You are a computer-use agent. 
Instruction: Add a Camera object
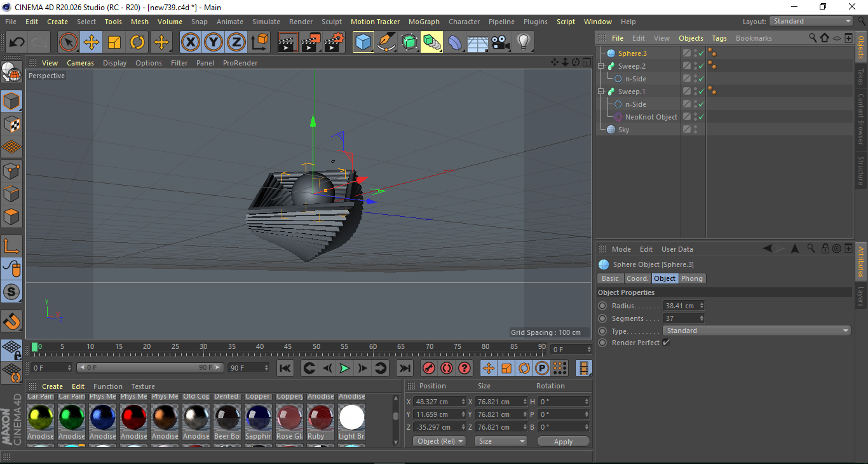[x=500, y=43]
